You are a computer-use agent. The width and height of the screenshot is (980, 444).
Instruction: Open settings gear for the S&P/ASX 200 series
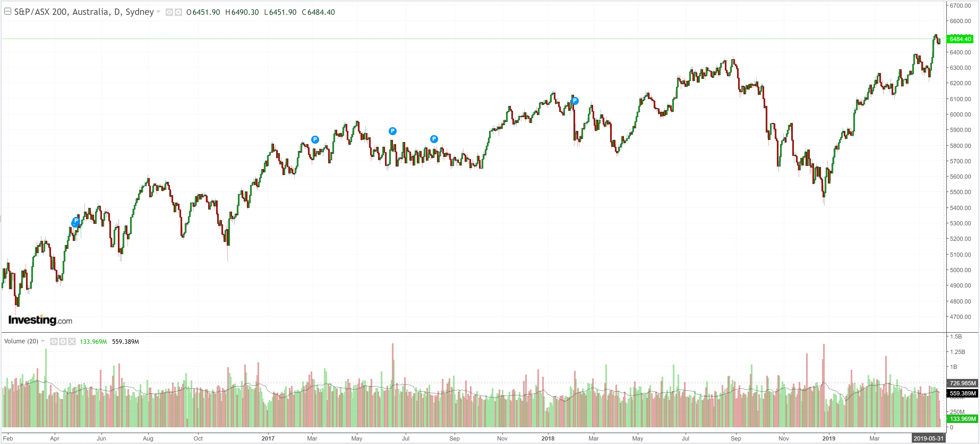pyautogui.click(x=178, y=12)
